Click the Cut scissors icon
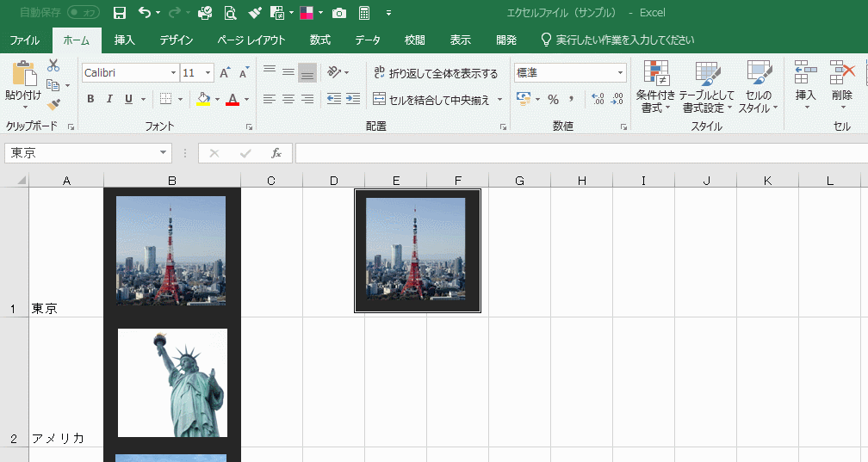This screenshot has height=462, width=868. click(53, 65)
